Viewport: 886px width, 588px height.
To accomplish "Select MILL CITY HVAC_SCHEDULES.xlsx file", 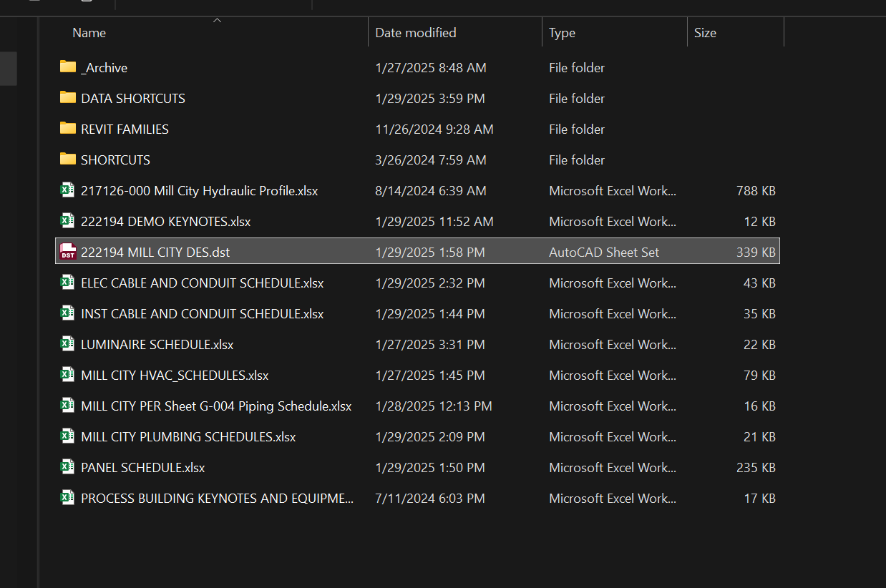I will pos(175,376).
